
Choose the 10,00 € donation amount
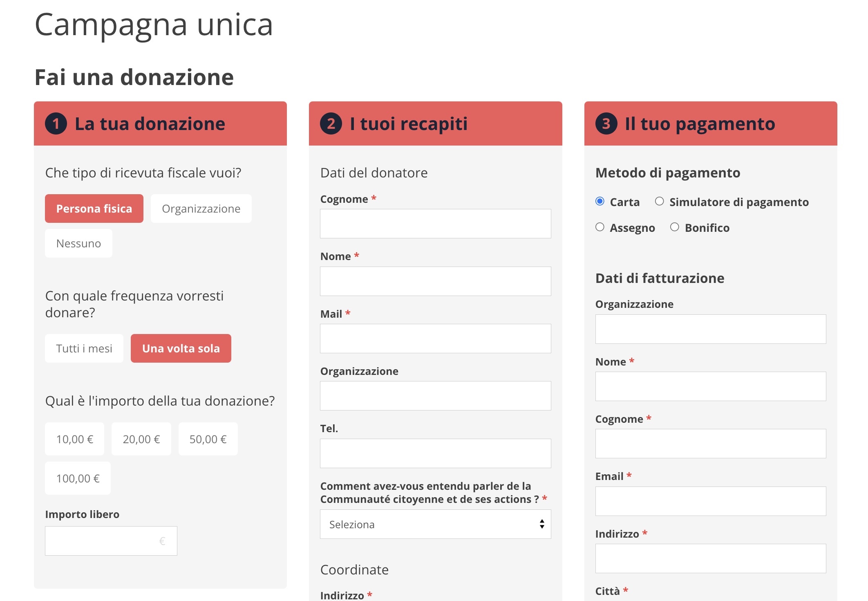74,439
